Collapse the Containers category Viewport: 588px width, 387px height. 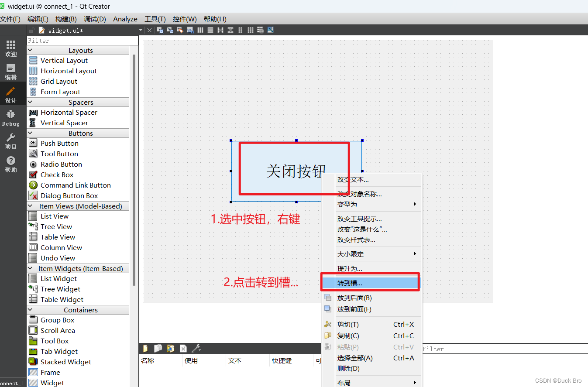click(x=30, y=310)
